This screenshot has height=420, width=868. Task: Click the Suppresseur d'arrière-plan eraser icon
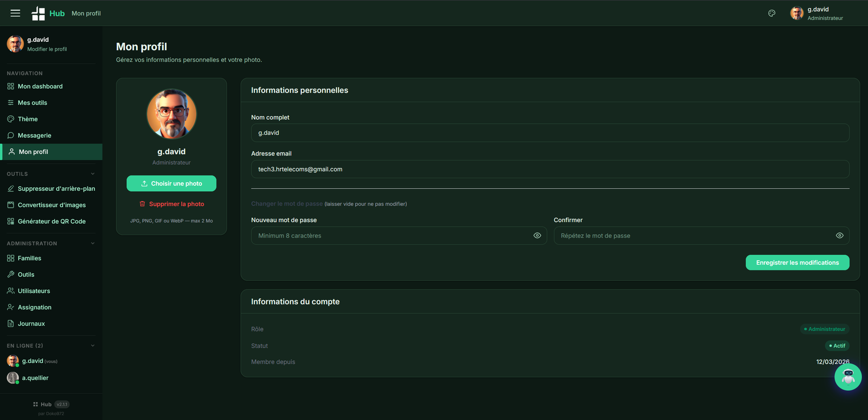click(11, 189)
